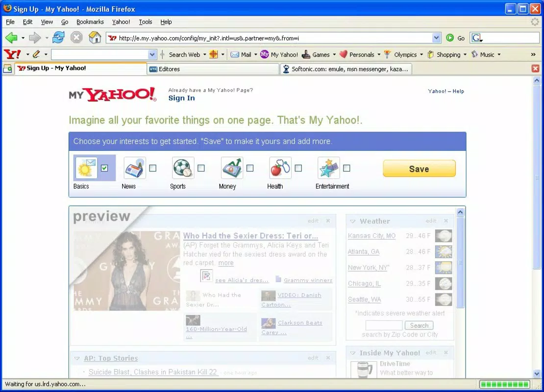The height and width of the screenshot is (392, 544).
Task: Open Mail from the Yahoo toolbar
Action: point(241,54)
